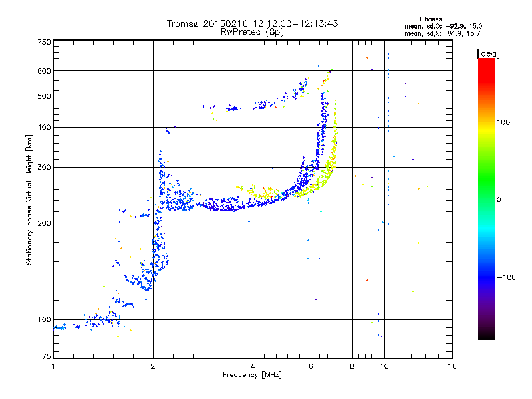Image resolution: width=532 pixels, height=399 pixels.
Task: Click the x-axis tick label '10'
Action: click(x=384, y=366)
